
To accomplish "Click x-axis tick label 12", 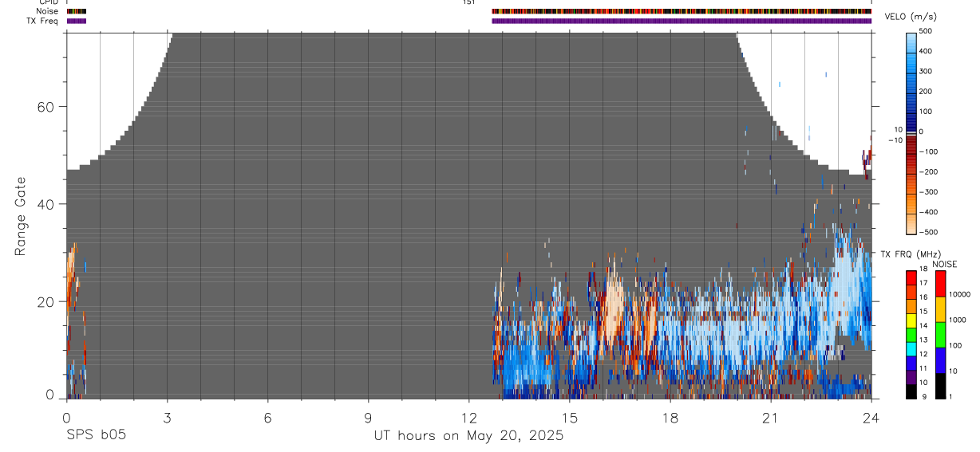I will 469,417.
